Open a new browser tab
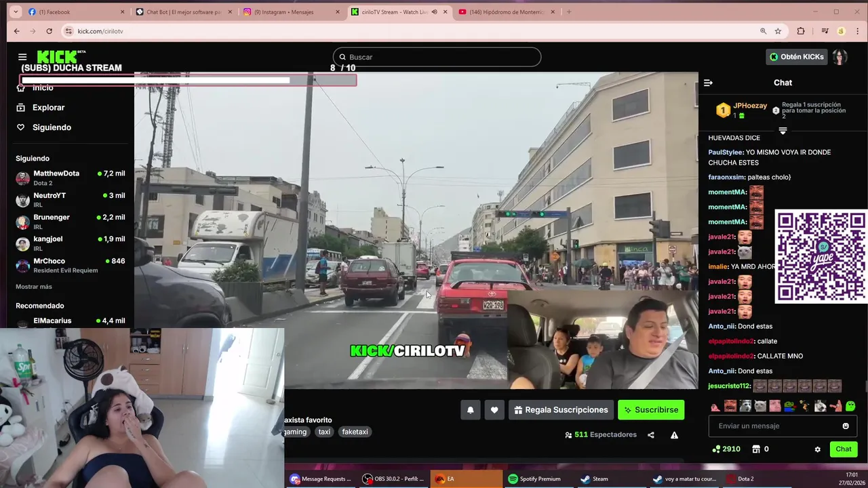 point(568,12)
